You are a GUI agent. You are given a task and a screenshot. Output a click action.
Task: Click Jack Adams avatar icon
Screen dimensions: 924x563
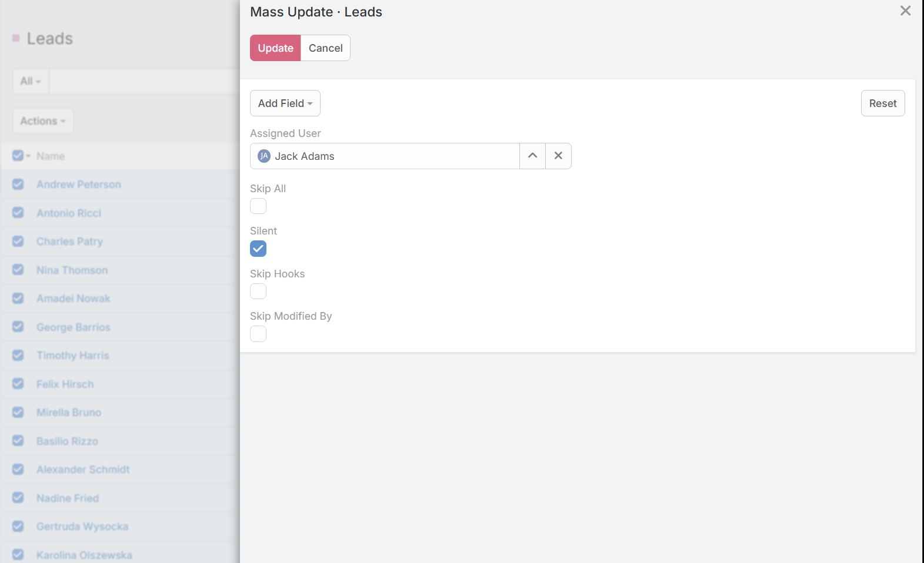pos(264,156)
